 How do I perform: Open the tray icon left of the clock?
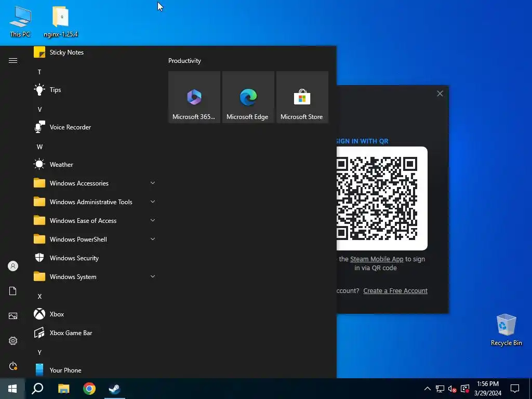click(x=465, y=389)
